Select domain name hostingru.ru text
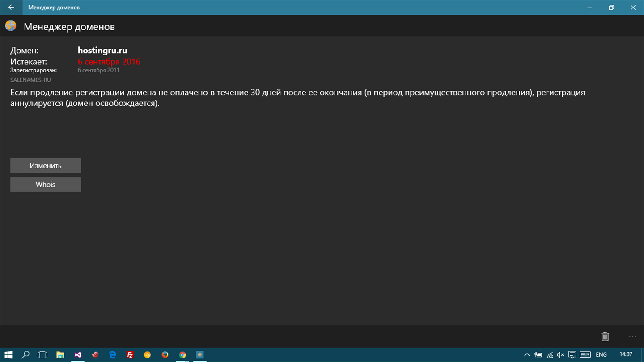The height and width of the screenshot is (362, 644). [102, 51]
